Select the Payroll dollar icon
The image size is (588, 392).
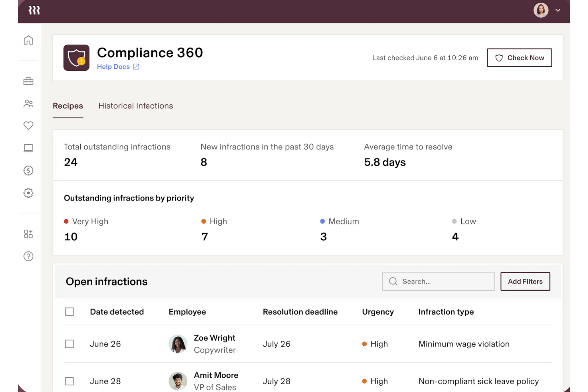28,170
